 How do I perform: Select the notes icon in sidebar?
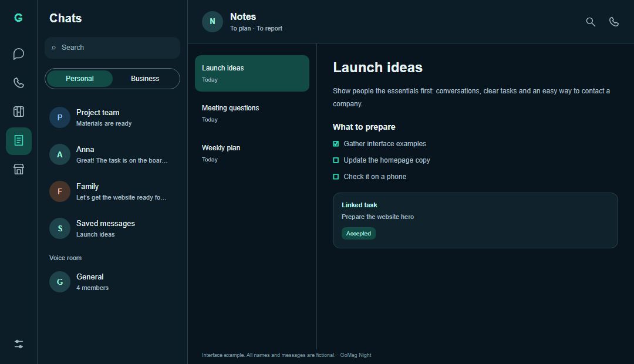coord(19,141)
